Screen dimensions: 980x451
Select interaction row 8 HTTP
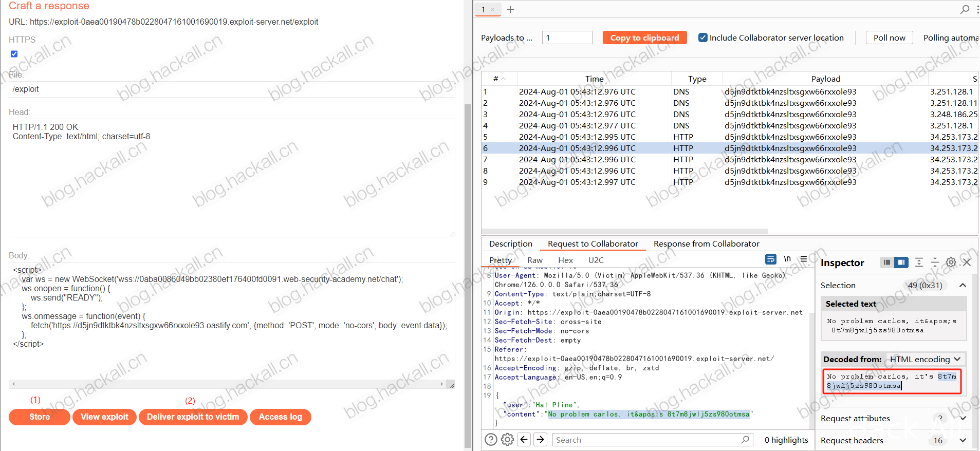730,171
